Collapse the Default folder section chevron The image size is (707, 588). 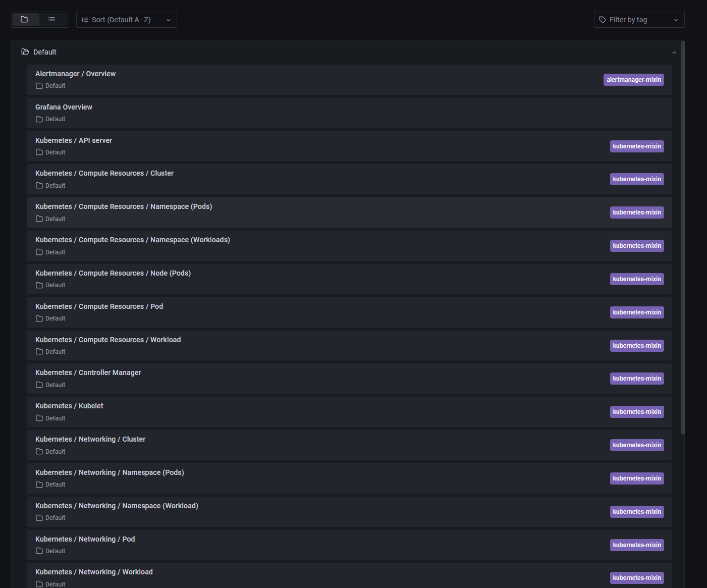pos(674,52)
